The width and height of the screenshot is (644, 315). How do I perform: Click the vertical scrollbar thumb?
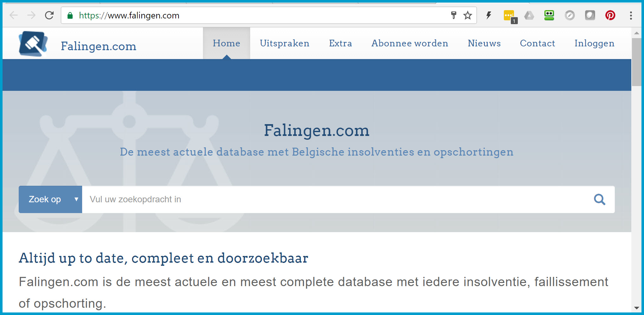pos(636,62)
